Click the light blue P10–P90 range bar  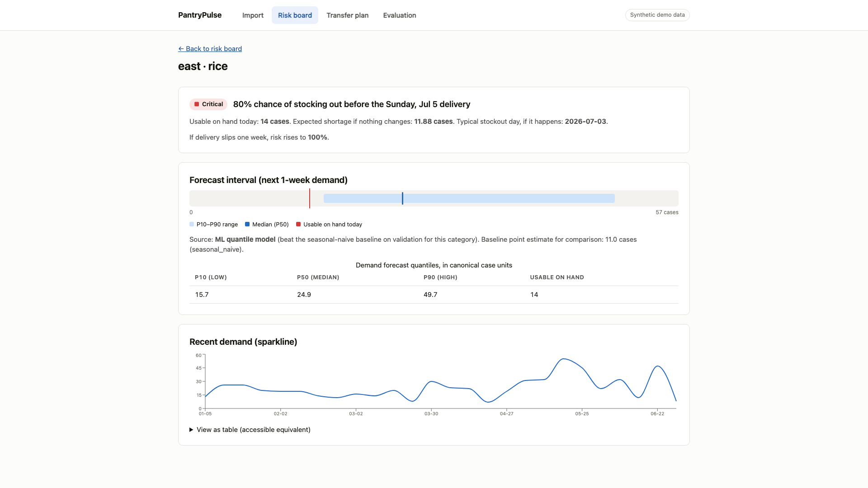[469, 198]
